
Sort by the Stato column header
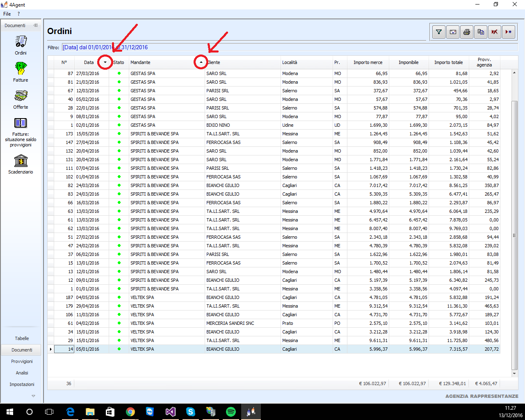coord(119,62)
